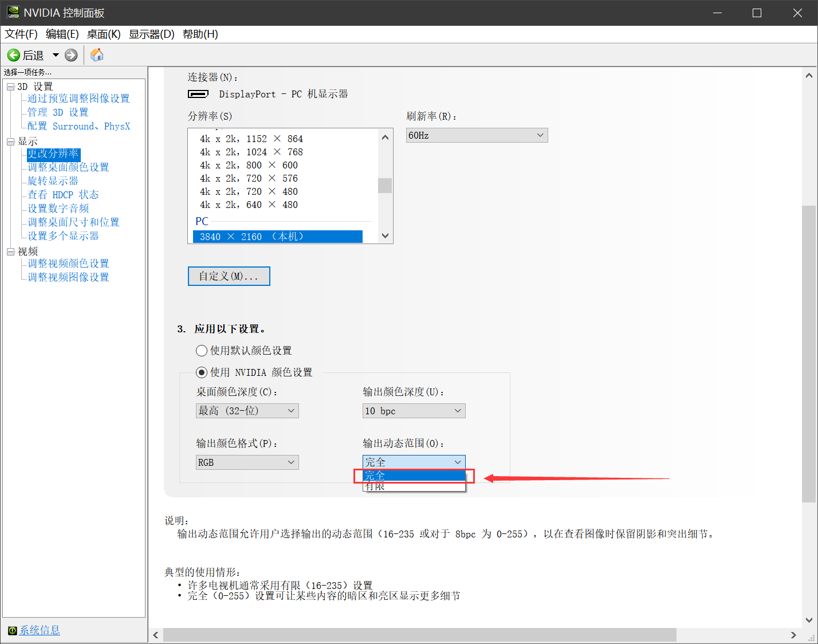Collapse the 视频 tree node

pyautogui.click(x=10, y=252)
